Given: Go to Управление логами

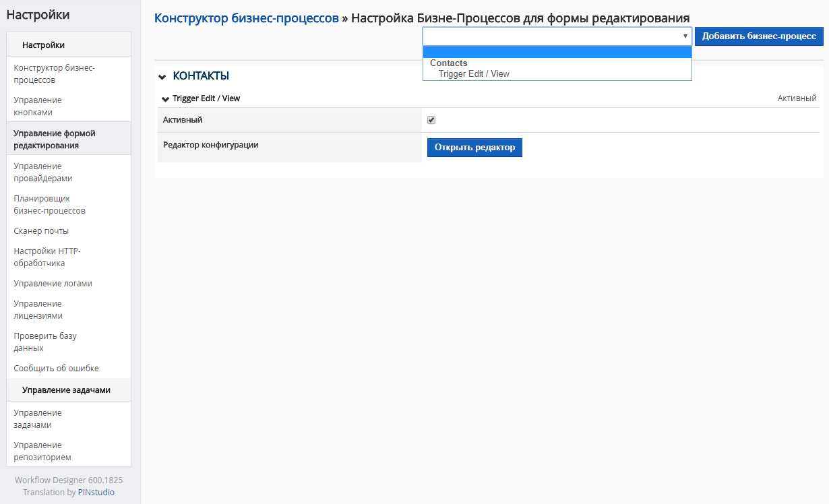Looking at the screenshot, I should 53,284.
